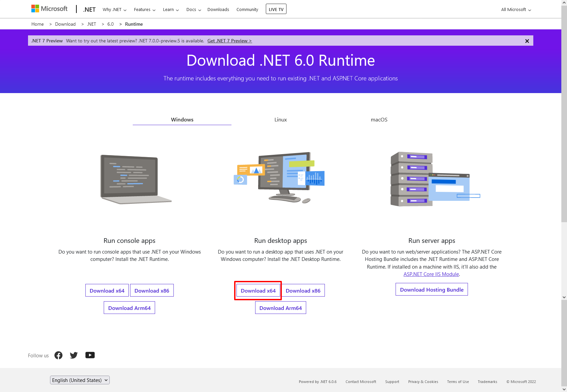The width and height of the screenshot is (567, 392).
Task: Open the All Microsoft dropdown
Action: pyautogui.click(x=516, y=10)
